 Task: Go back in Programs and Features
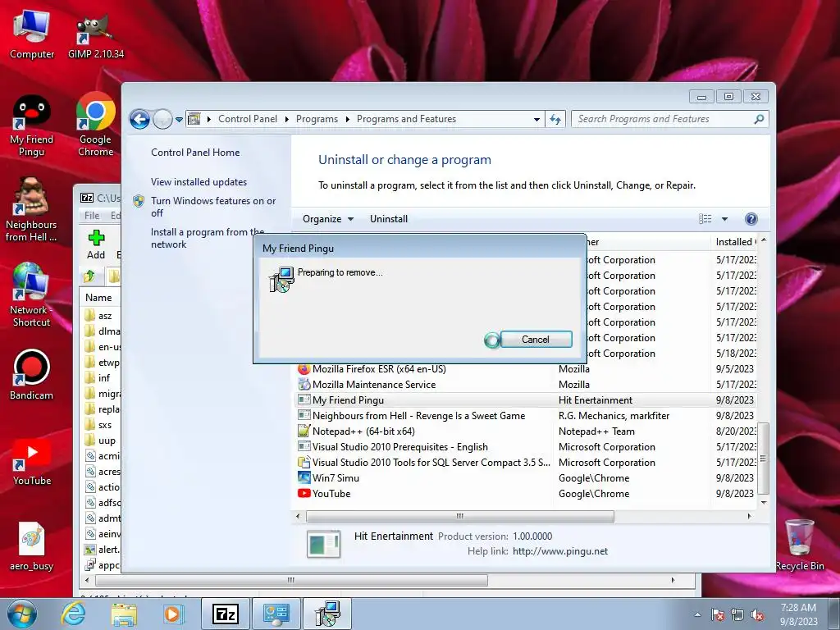click(139, 119)
